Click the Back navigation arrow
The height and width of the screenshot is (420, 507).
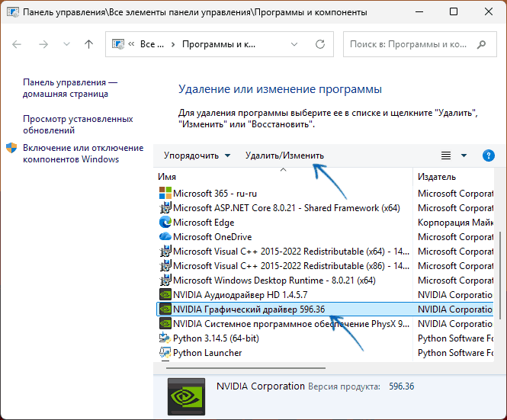point(17,44)
